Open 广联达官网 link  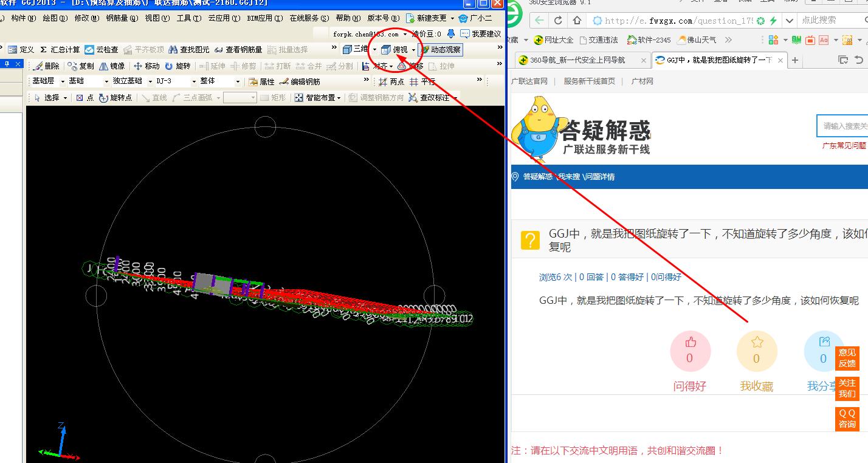click(x=529, y=81)
